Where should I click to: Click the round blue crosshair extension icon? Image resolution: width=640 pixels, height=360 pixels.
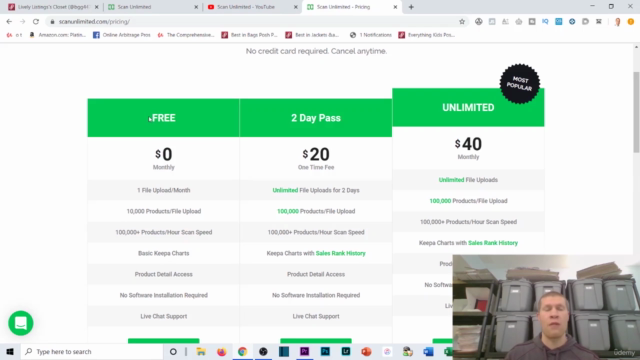pyautogui.click(x=572, y=22)
